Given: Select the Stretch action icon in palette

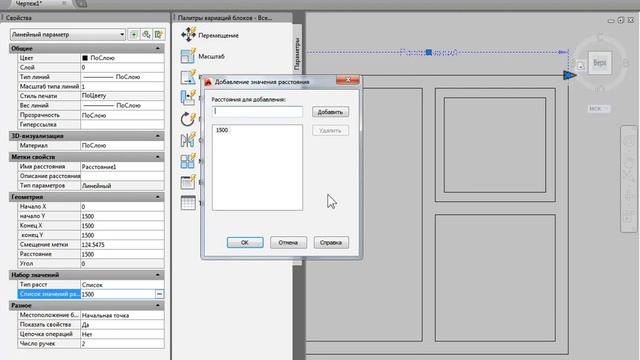Looking at the screenshot, I should (188, 77).
